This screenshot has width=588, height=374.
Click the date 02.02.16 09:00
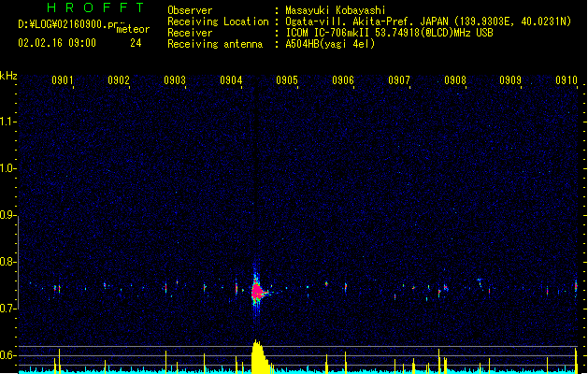[57, 43]
